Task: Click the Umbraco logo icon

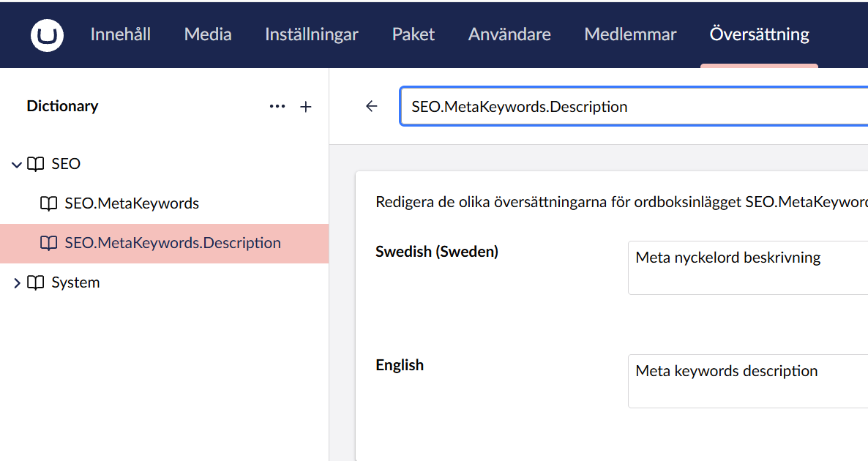Action: coord(47,35)
